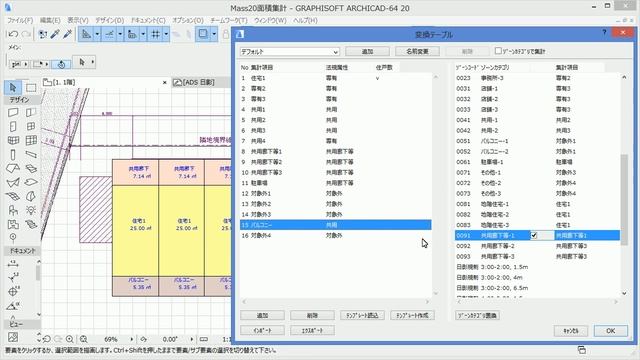This screenshot has width=640, height=360.
Task: Select the Inject Parameters syringe icon
Action: tap(67, 34)
